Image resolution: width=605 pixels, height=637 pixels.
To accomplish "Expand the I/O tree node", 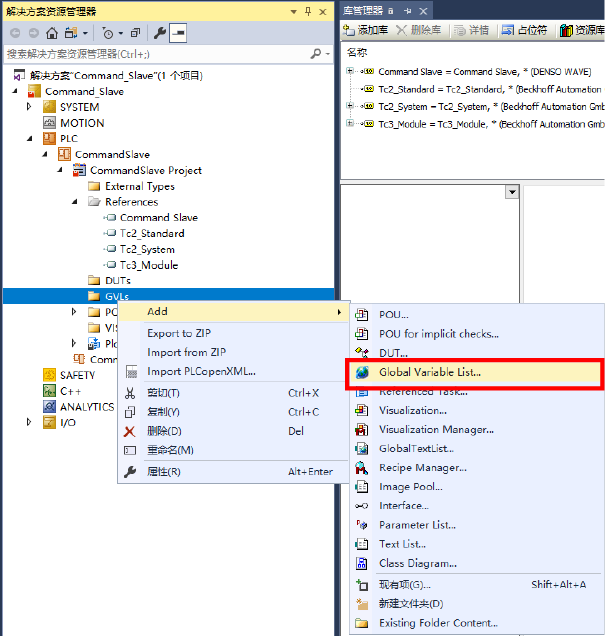I will pyautogui.click(x=29, y=422).
